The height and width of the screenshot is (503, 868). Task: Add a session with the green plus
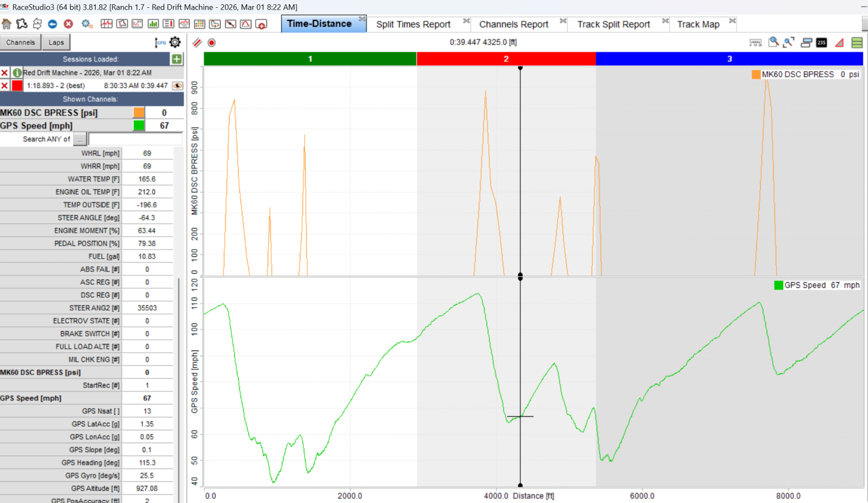tap(176, 59)
